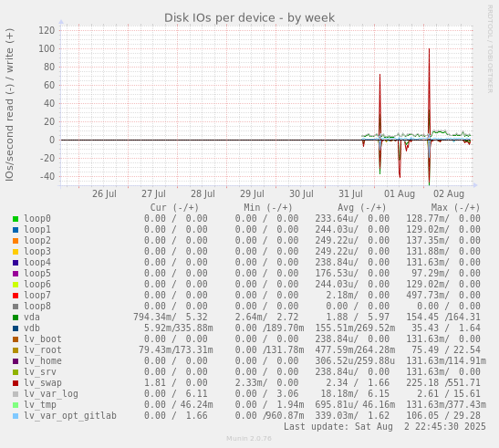
Task: Click the y-axis value -40
Action: 47,176
